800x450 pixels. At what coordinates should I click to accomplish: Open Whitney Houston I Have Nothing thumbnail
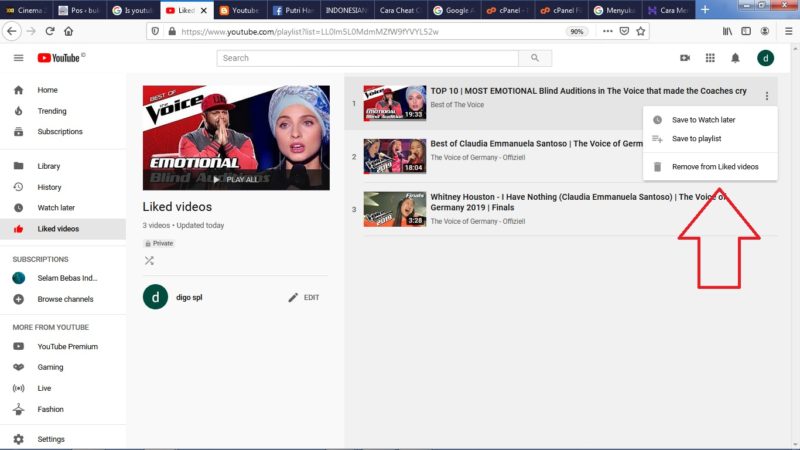[394, 209]
